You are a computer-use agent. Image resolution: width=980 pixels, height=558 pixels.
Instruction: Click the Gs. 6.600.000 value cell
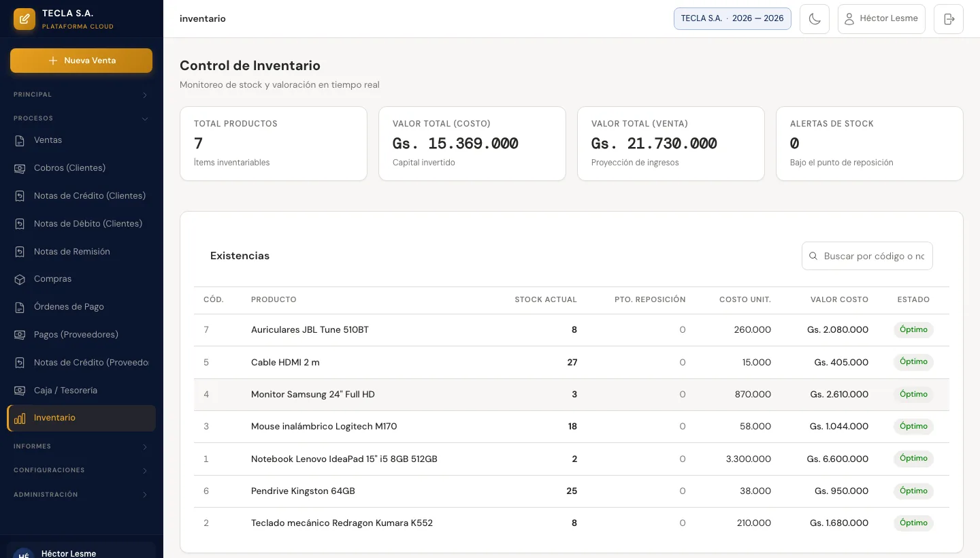[838, 459]
